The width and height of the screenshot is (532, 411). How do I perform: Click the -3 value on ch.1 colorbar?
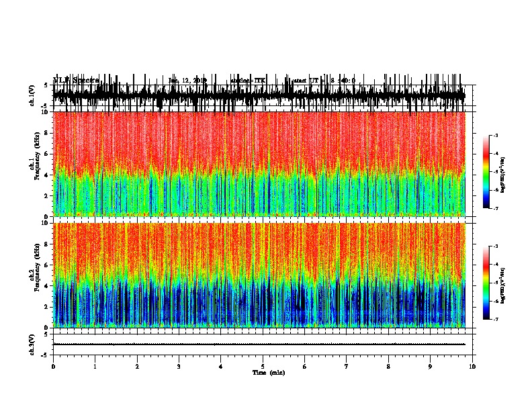tap(495, 136)
